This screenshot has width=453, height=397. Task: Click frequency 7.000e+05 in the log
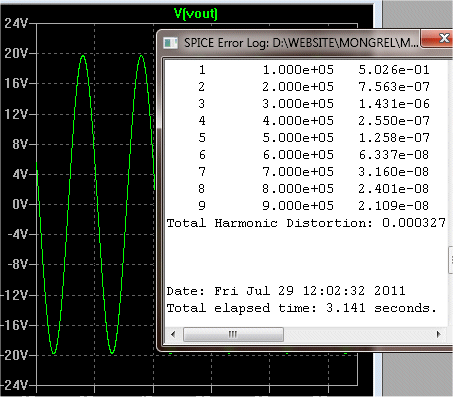(298, 172)
